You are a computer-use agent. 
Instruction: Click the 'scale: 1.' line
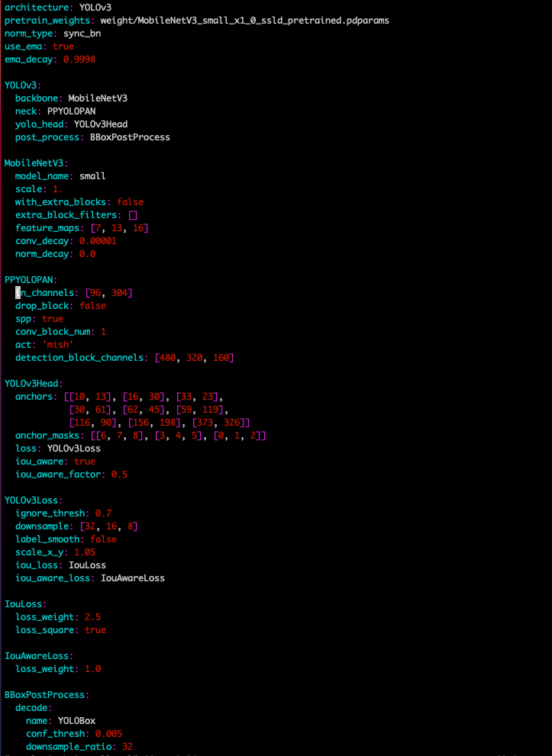coord(39,189)
